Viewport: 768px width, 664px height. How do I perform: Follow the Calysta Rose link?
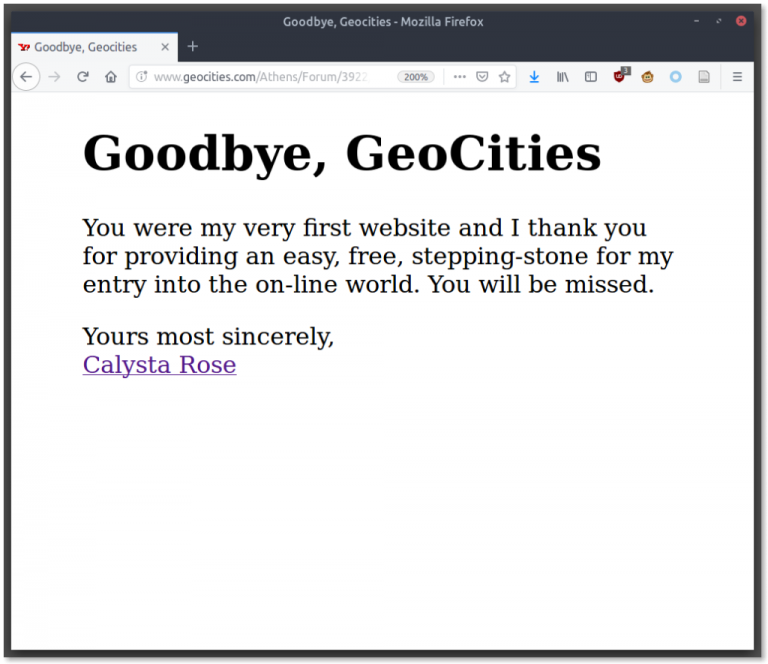tap(159, 365)
